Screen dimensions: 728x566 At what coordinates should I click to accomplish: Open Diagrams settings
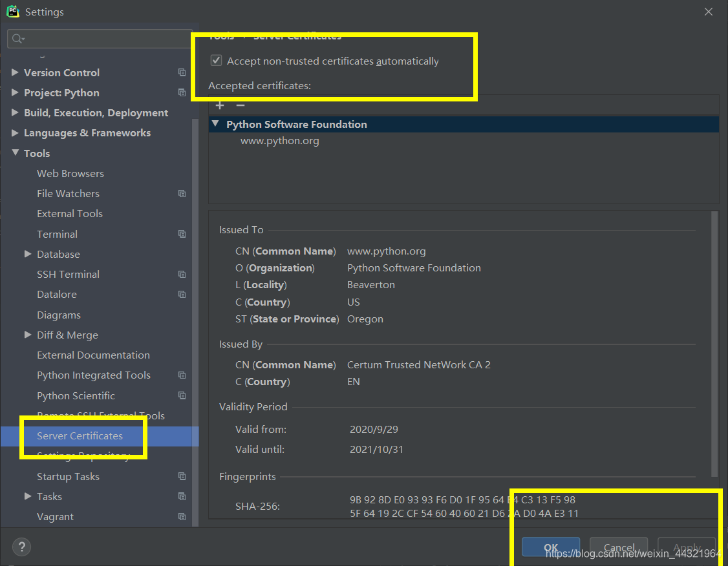(x=58, y=315)
